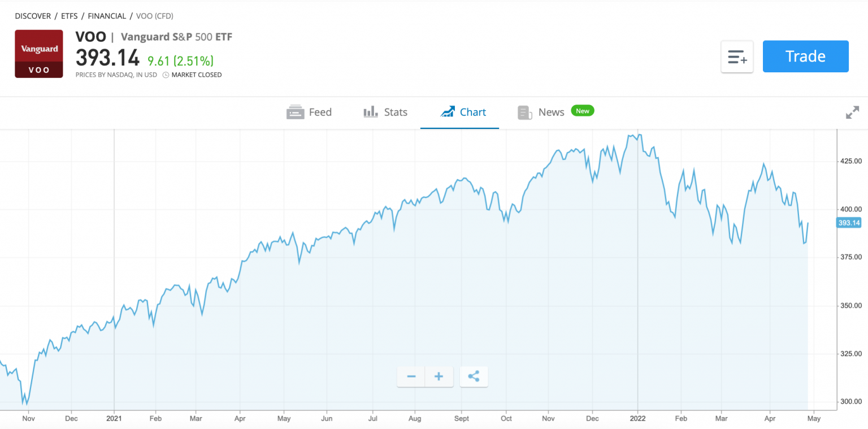The height and width of the screenshot is (429, 868).
Task: Select the Stats bar-chart icon
Action: [370, 111]
